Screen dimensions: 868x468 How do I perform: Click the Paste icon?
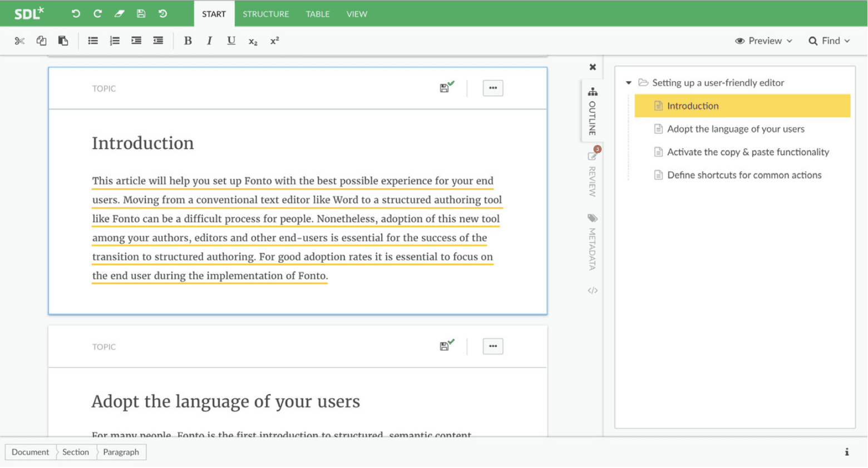[x=63, y=41]
